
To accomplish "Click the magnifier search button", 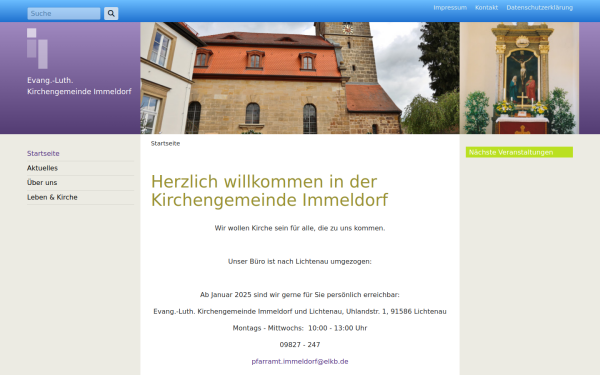I will 111,13.
